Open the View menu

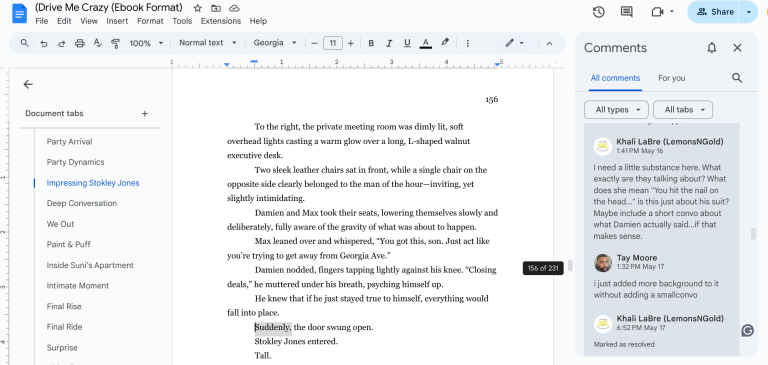tap(89, 21)
